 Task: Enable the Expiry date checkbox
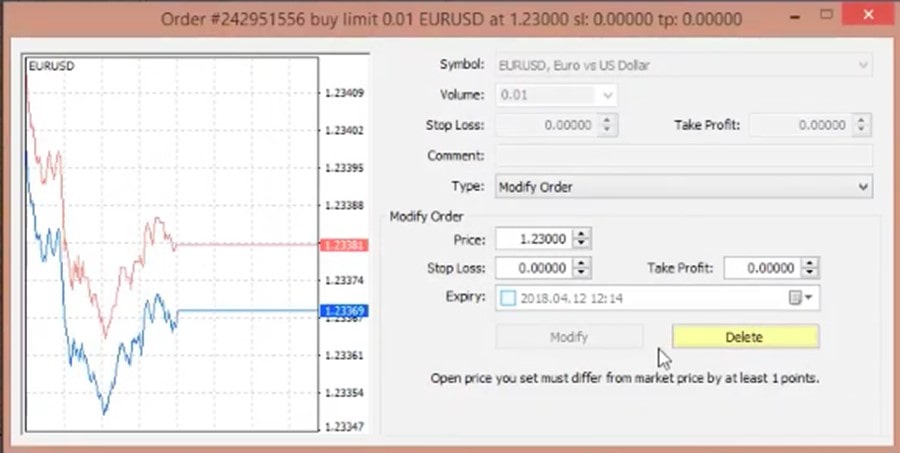[x=508, y=299]
